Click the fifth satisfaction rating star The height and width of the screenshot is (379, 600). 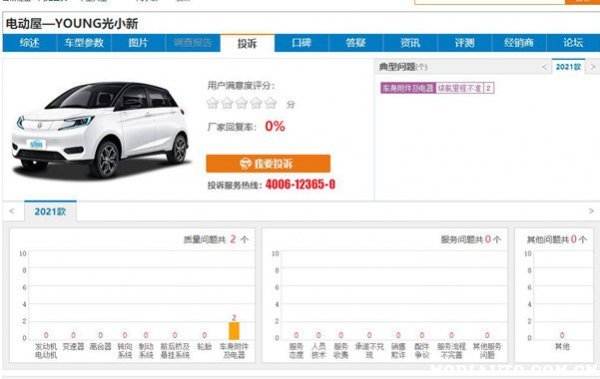point(271,103)
